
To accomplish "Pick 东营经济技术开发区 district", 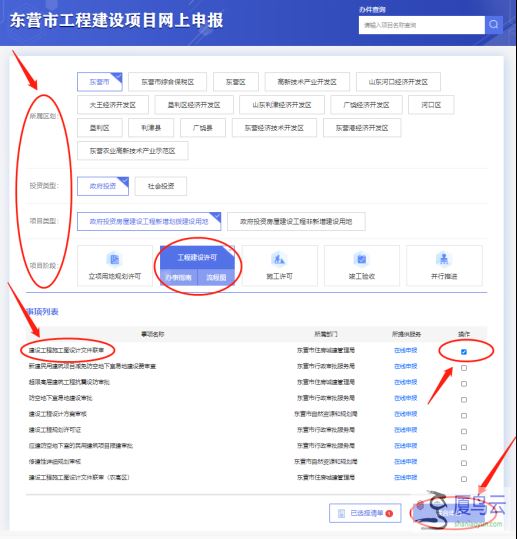I will 274,128.
